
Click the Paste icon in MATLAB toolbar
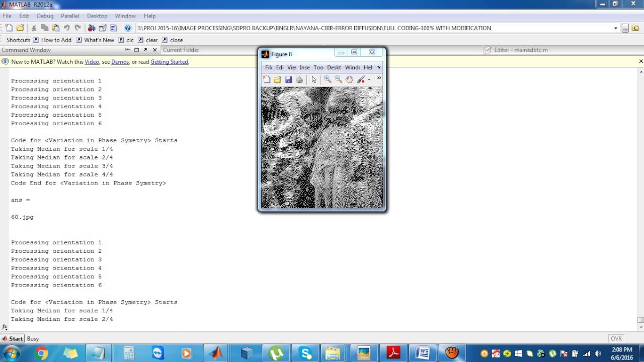pos(56,28)
